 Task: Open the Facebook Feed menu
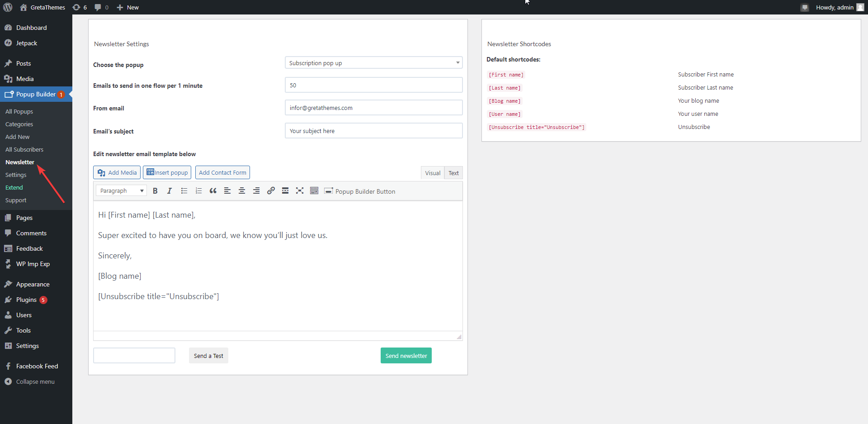tap(36, 366)
